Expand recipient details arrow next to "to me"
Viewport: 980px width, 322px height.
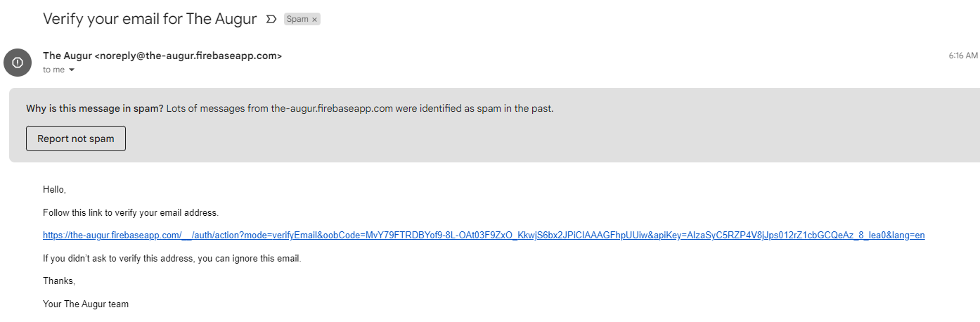pyautogui.click(x=72, y=70)
